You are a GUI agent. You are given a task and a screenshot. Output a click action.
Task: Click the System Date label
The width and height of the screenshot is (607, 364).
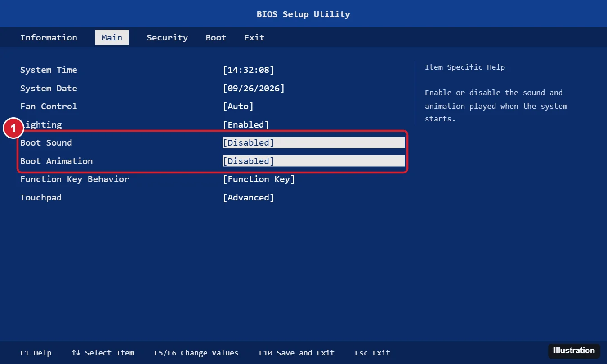point(49,89)
